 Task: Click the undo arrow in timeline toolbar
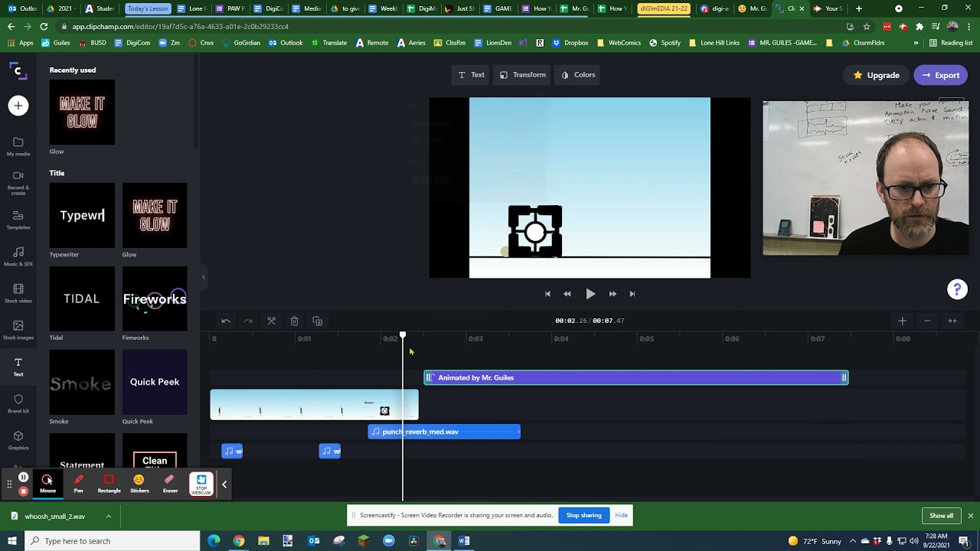[226, 321]
